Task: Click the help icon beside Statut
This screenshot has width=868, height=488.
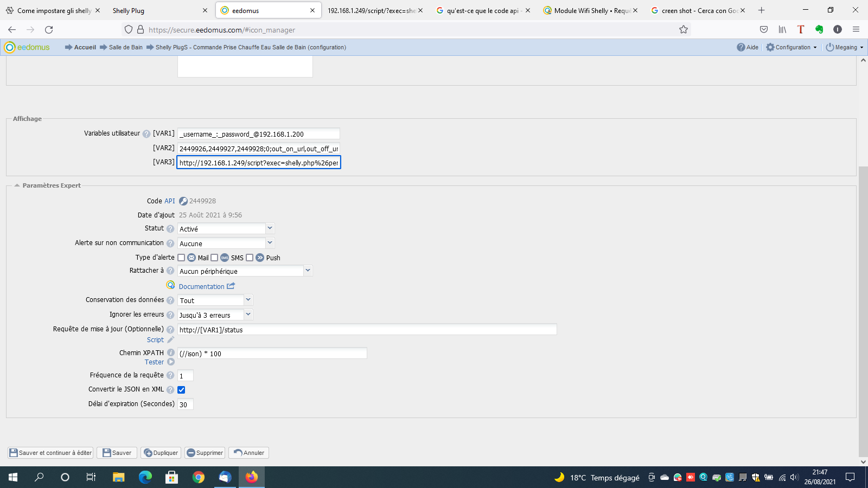Action: click(x=170, y=229)
